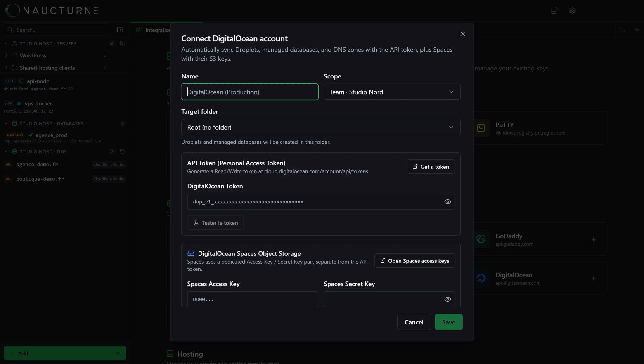This screenshot has height=364, width=644.
Task: Click the GoDaddy logo icon
Action: 481,239
